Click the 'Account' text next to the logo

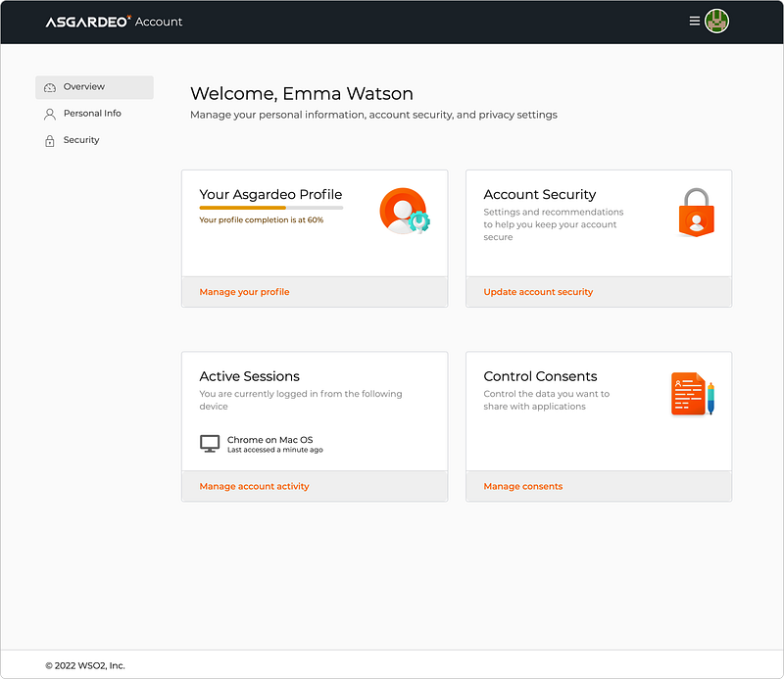point(159,22)
